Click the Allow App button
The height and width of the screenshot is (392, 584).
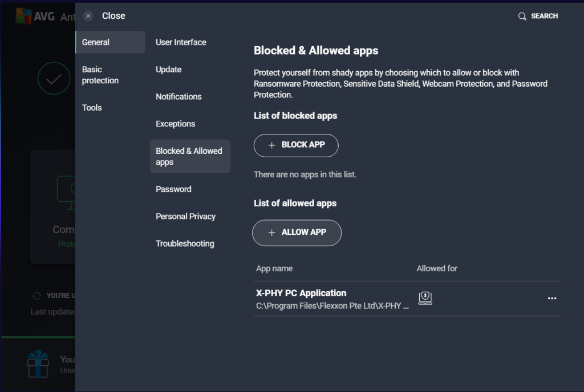297,232
